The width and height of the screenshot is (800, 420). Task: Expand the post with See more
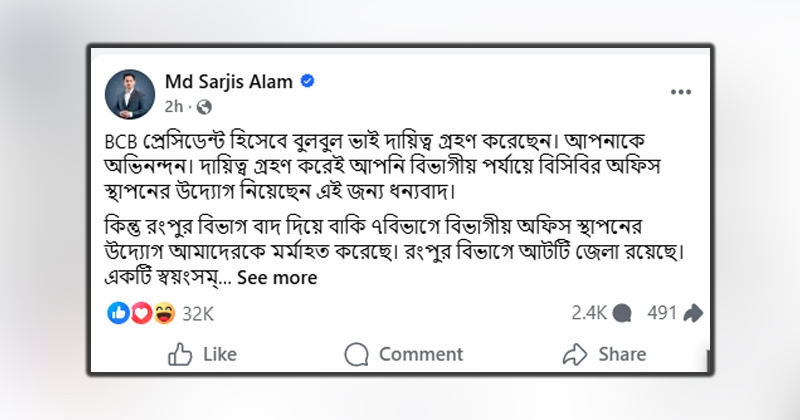(277, 278)
